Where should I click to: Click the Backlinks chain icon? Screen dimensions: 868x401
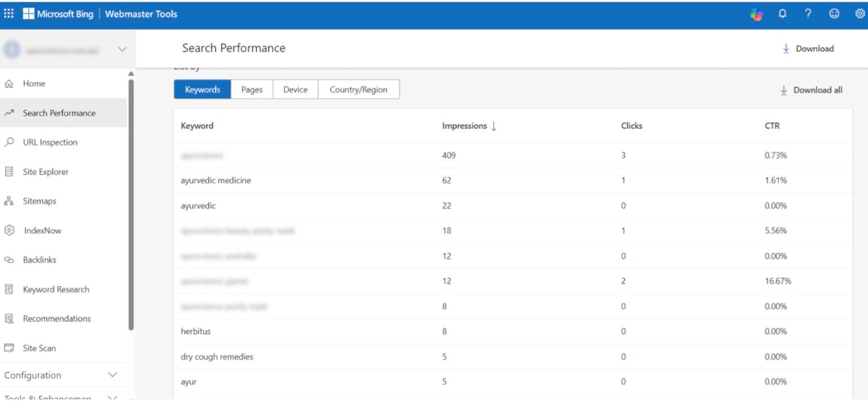(9, 260)
